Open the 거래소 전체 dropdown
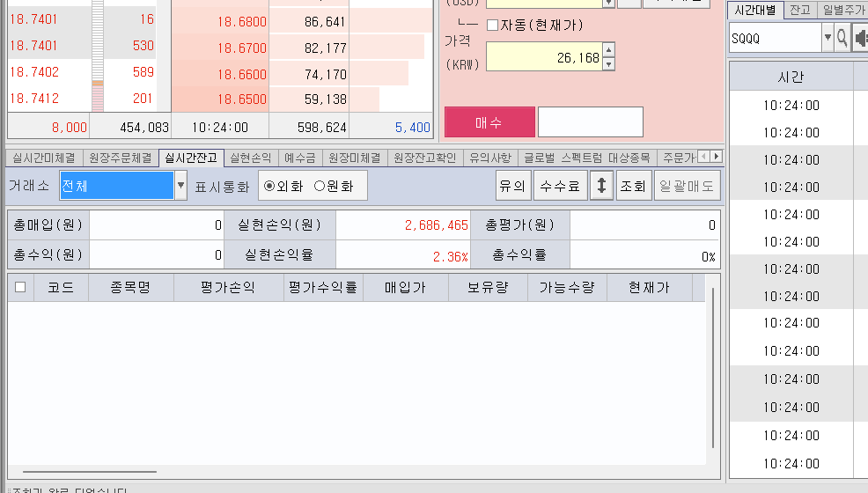 pos(180,186)
